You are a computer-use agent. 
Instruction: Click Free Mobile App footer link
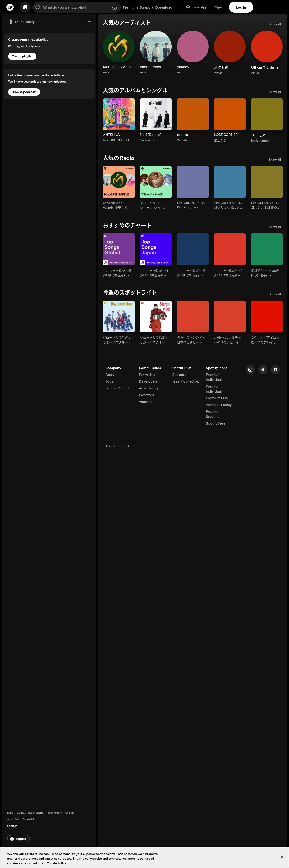pyautogui.click(x=186, y=381)
